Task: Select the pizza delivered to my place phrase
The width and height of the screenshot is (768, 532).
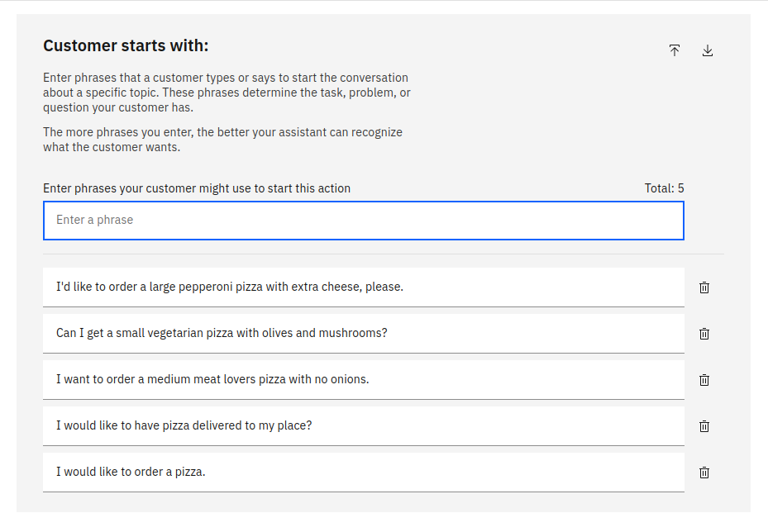Action: pyautogui.click(x=184, y=426)
